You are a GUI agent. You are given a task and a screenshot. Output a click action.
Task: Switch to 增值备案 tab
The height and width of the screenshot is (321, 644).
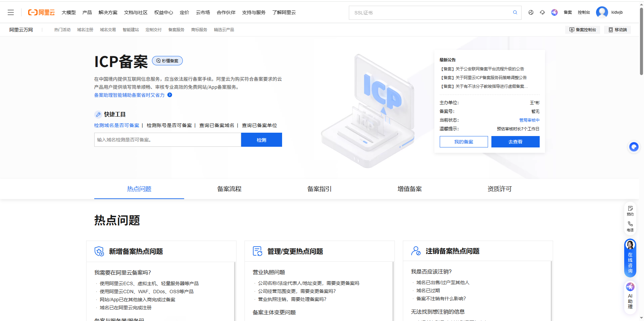click(410, 189)
